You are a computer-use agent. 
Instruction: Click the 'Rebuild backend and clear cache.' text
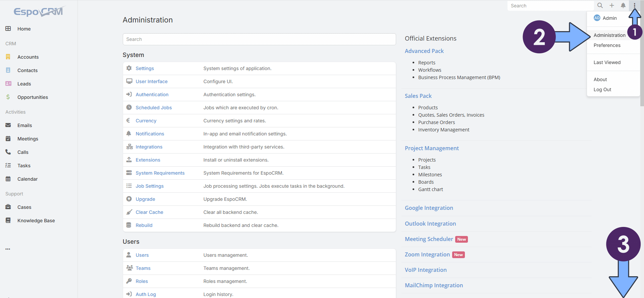pos(241,225)
